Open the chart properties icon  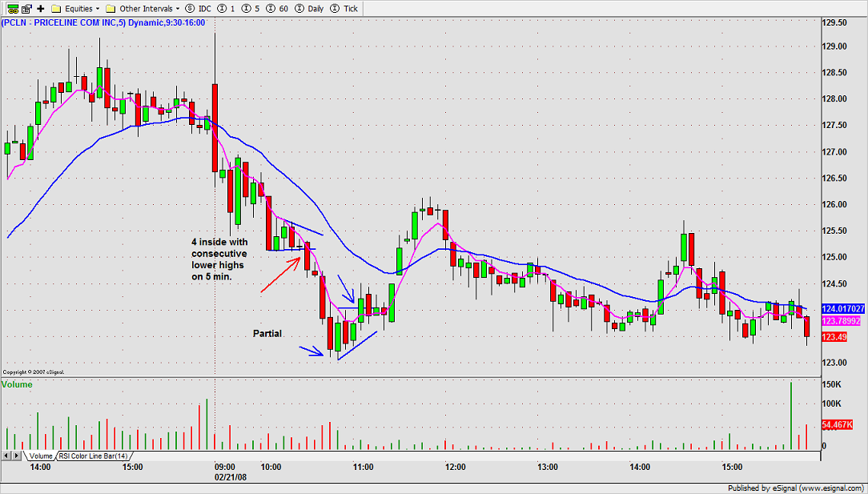(26, 8)
